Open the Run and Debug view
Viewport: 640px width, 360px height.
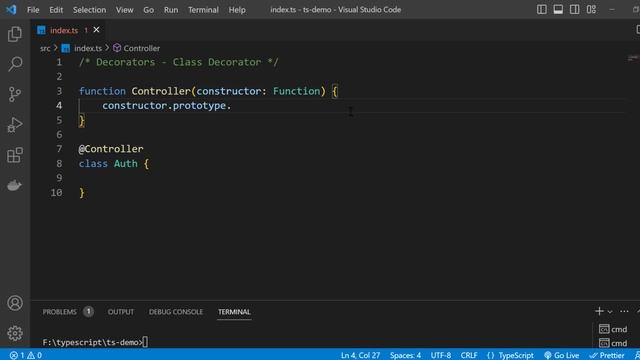(15, 124)
